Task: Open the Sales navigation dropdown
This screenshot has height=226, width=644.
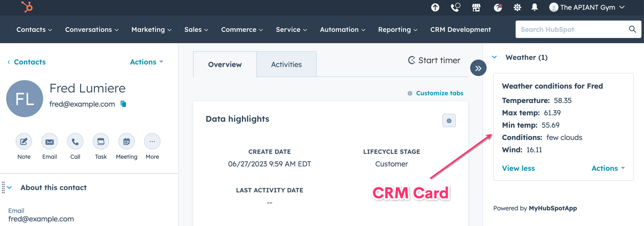Action: coord(196,29)
